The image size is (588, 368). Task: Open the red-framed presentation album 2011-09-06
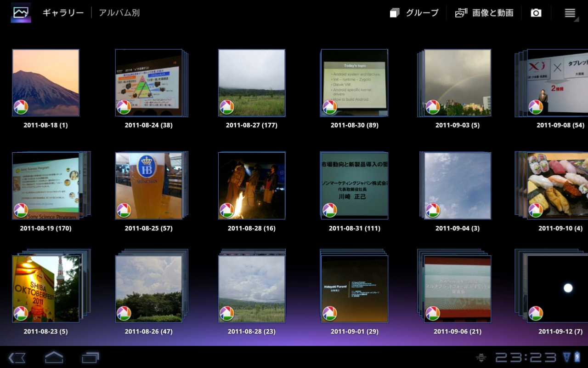tap(458, 289)
